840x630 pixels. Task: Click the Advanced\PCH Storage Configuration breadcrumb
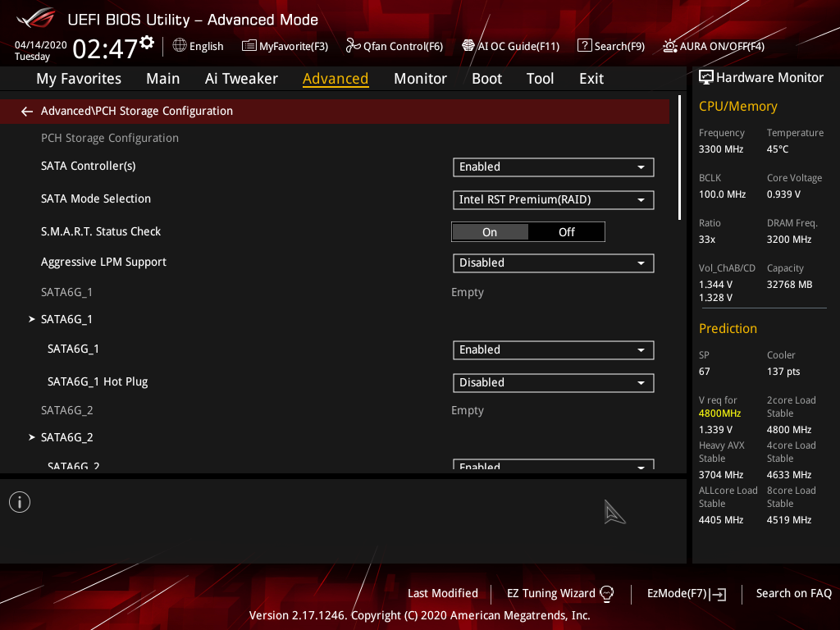pyautogui.click(x=137, y=111)
